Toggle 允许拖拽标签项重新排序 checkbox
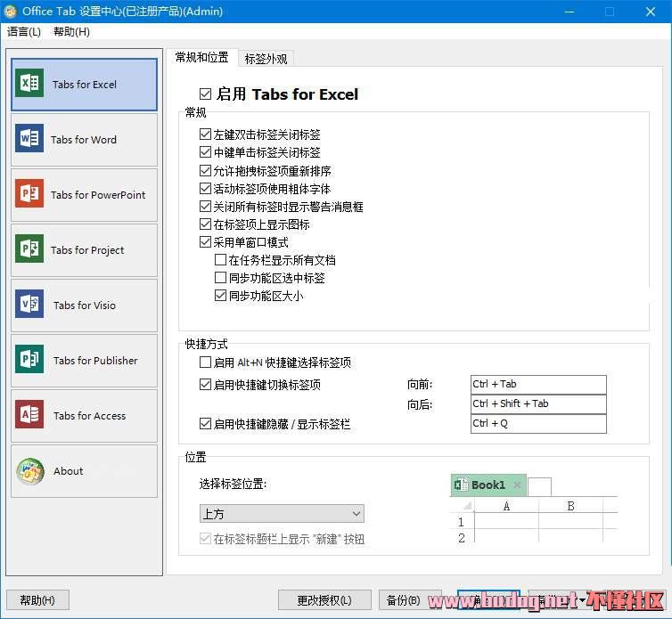The width and height of the screenshot is (672, 619). 205,170
